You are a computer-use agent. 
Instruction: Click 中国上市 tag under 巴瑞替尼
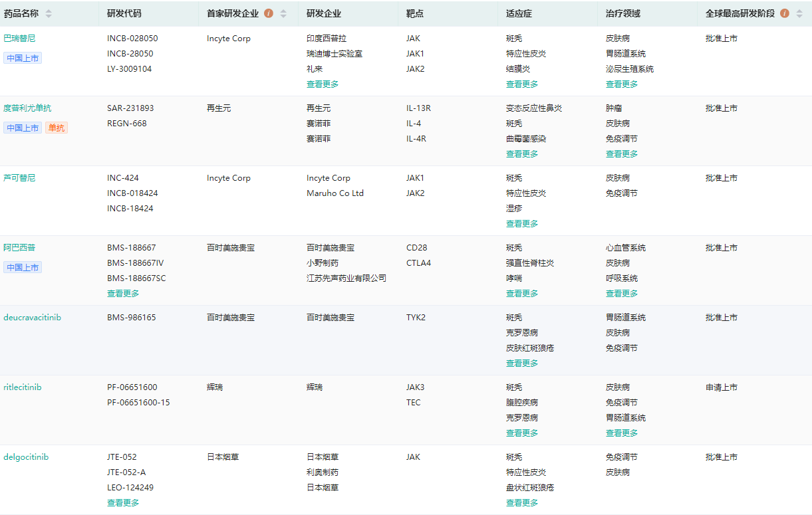(23, 58)
